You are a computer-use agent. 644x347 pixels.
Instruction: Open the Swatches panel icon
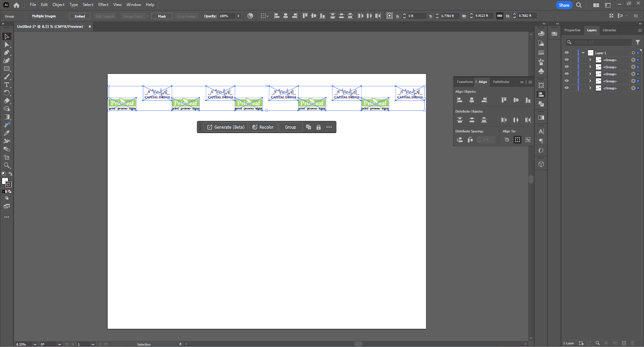[554, 33]
